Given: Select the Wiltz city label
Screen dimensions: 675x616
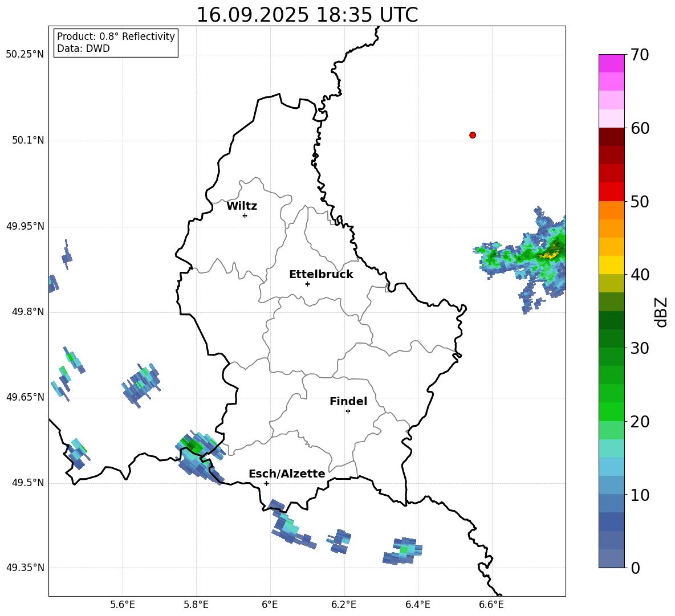Looking at the screenshot, I should coord(242,206).
